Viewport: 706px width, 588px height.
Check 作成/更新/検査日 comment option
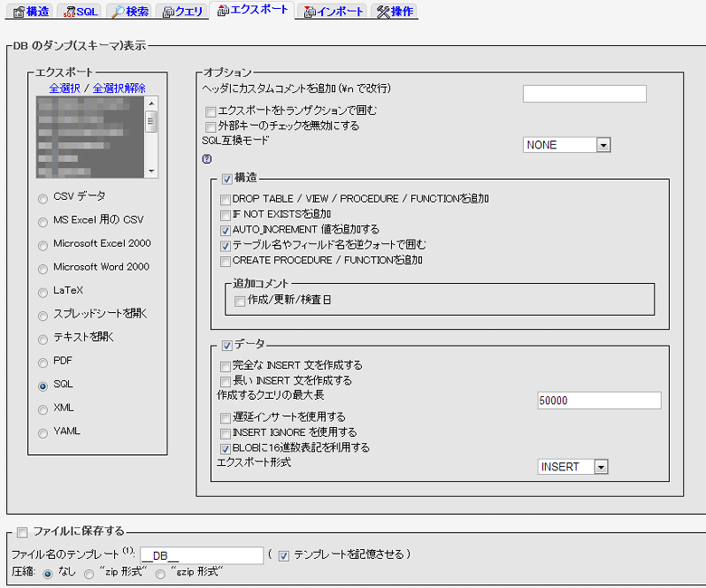240,300
